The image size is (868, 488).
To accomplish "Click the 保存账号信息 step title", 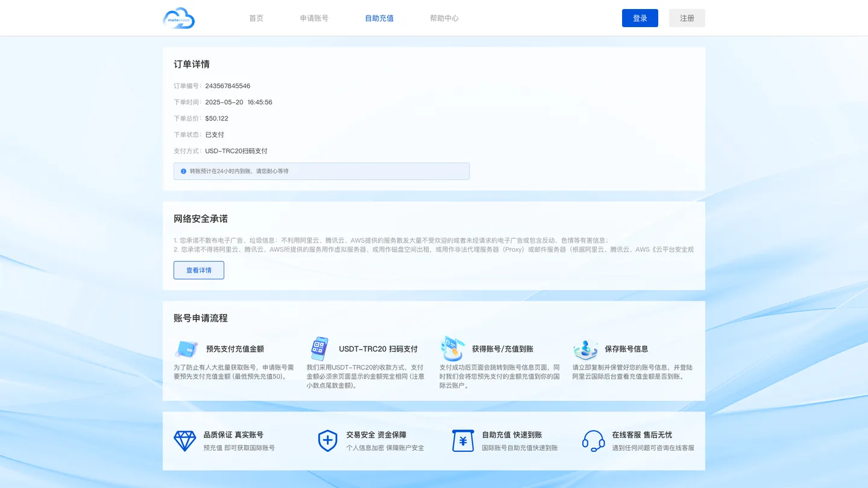I will click(627, 349).
